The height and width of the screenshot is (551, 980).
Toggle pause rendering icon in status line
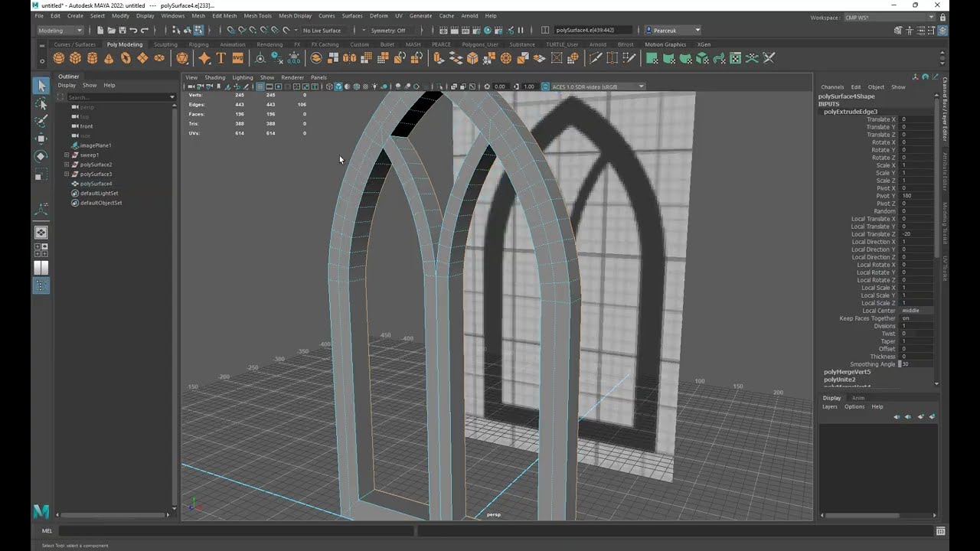pyautogui.click(x=521, y=30)
